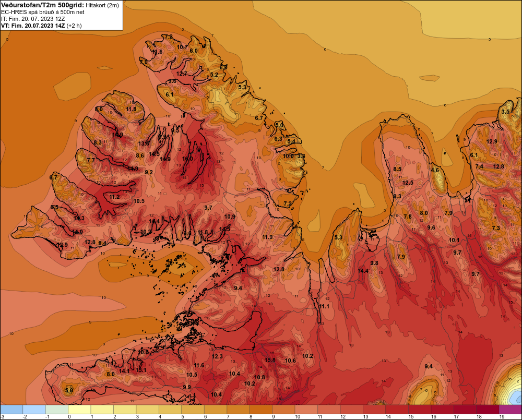Select the legend swatch between 2 and 3
Image resolution: width=522 pixels, height=420 pixels.
pos(125,410)
